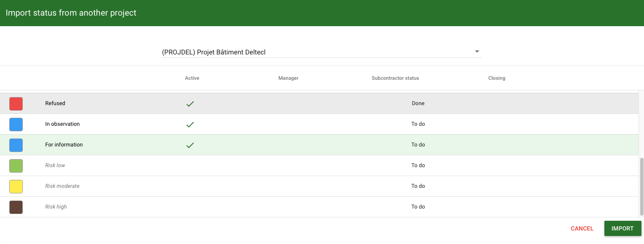Click the Manager column header
The width and height of the screenshot is (644, 244).
pos(288,78)
